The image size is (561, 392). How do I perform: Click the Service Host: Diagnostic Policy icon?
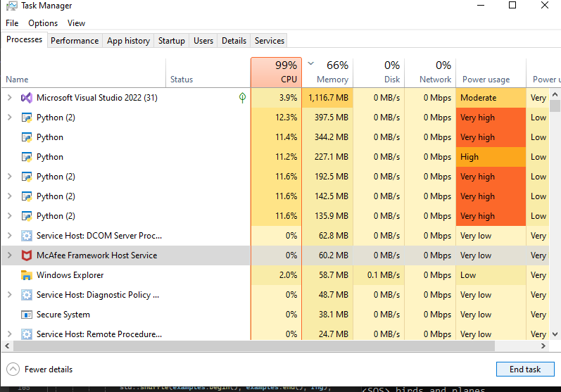coord(27,295)
